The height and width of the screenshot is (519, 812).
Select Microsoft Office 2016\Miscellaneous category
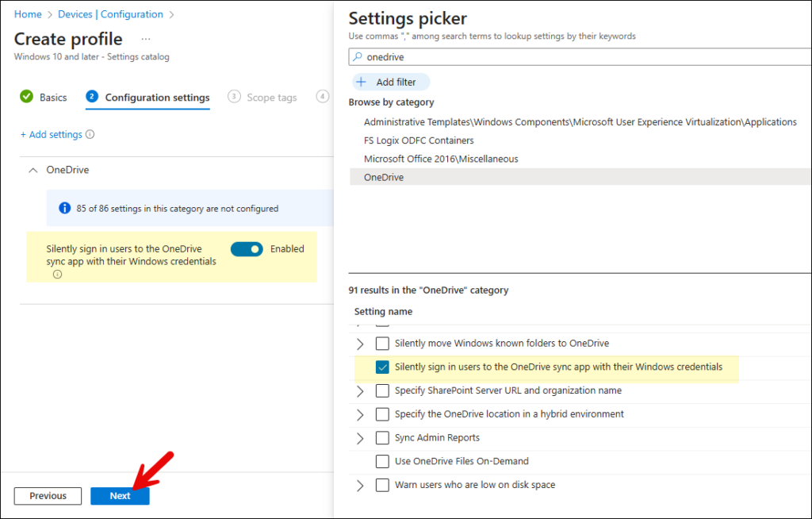tap(441, 159)
